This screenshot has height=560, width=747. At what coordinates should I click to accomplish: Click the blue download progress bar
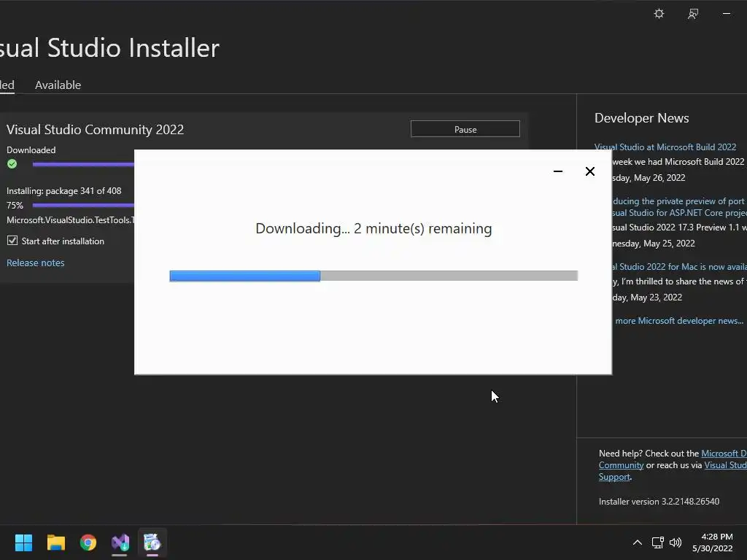pos(373,276)
